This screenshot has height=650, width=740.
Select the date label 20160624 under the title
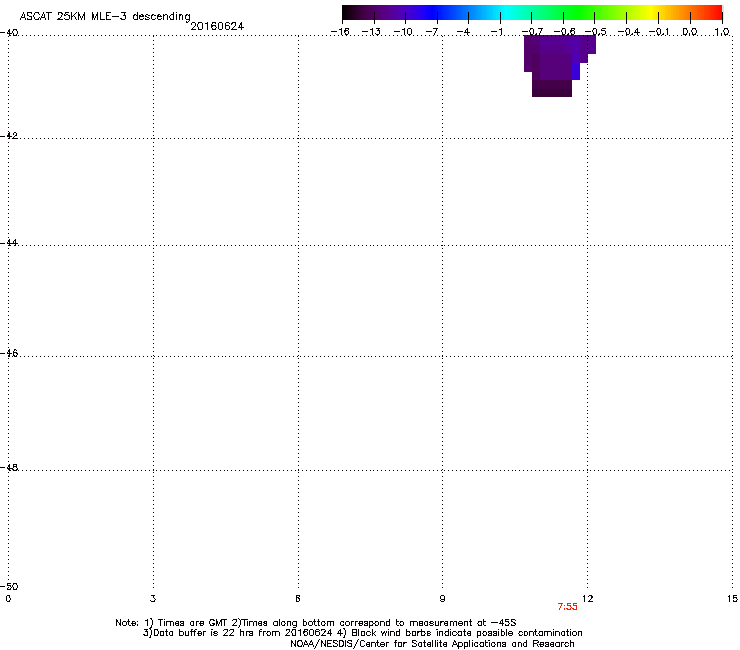coord(217,26)
